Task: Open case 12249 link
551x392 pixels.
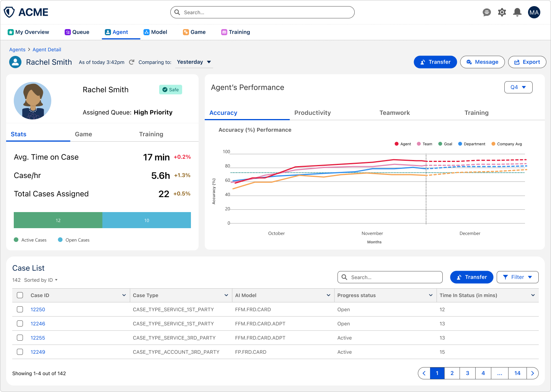Action: point(38,352)
